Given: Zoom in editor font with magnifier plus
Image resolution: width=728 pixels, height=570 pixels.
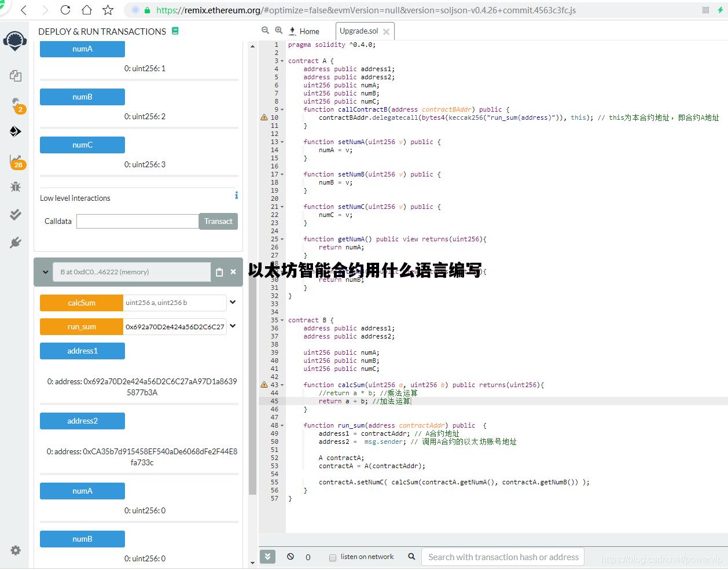Looking at the screenshot, I should (278, 31).
